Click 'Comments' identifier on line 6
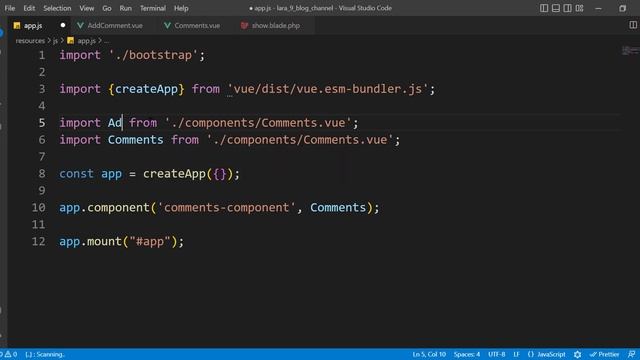This screenshot has width=640, height=360. tap(136, 140)
